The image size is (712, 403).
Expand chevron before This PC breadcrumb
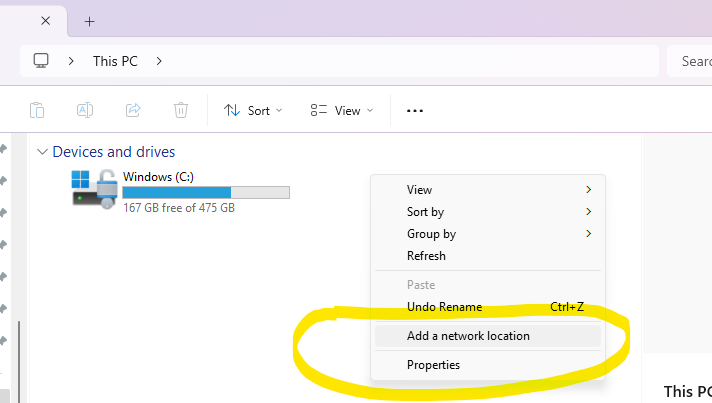pyautogui.click(x=71, y=61)
